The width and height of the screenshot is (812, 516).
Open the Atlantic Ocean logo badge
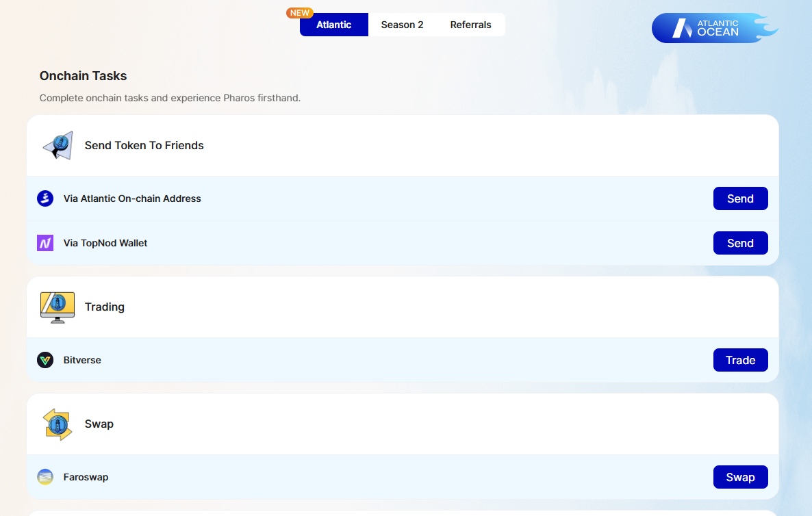[x=713, y=28]
